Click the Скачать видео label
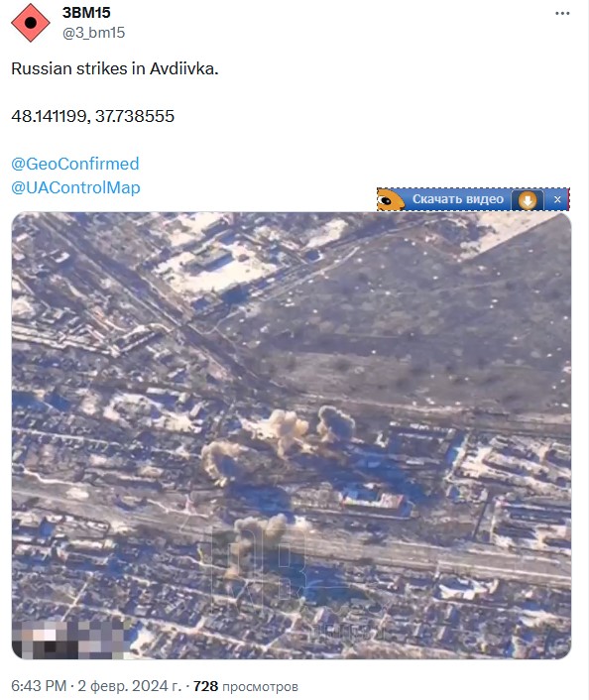The height and width of the screenshot is (700, 589). pos(458,199)
